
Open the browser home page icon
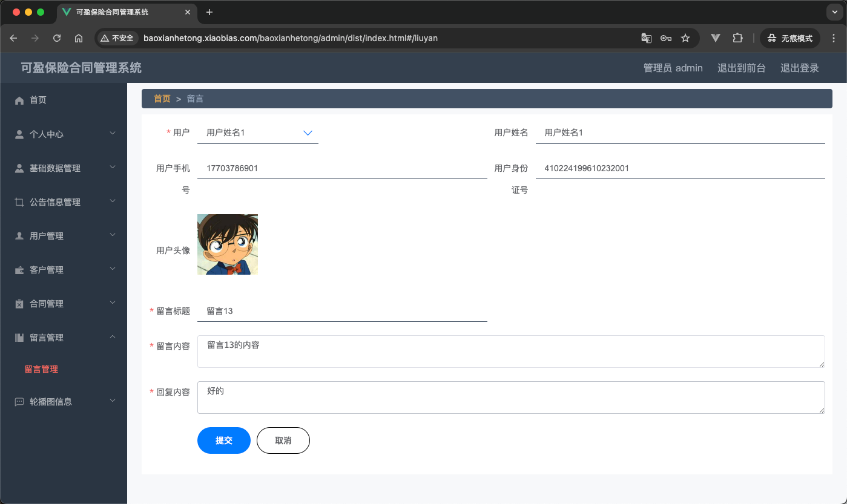tap(79, 38)
